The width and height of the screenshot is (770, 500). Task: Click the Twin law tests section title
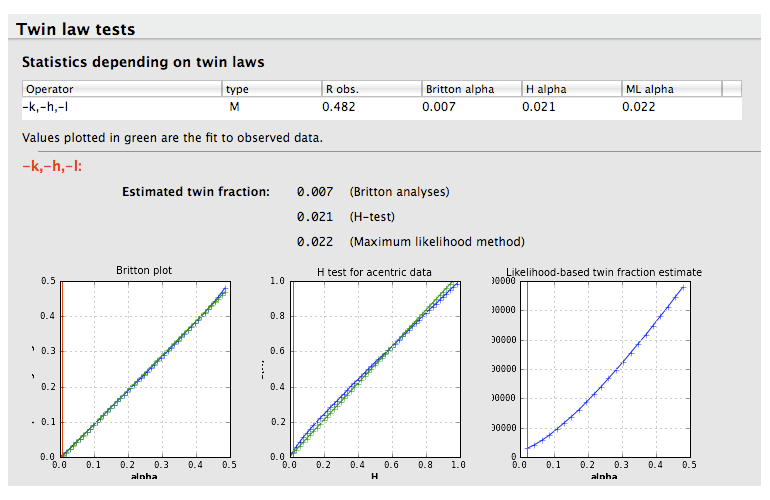(76, 30)
